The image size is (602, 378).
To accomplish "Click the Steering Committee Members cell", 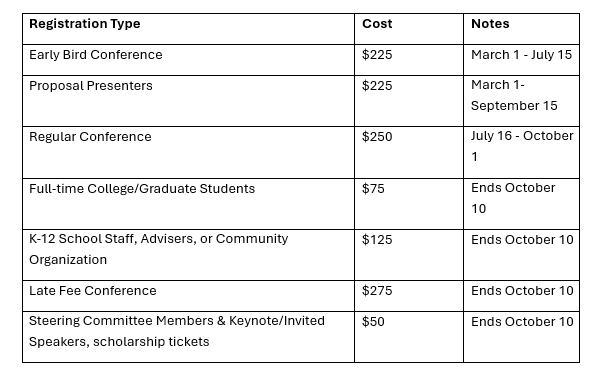I will pos(188,337).
